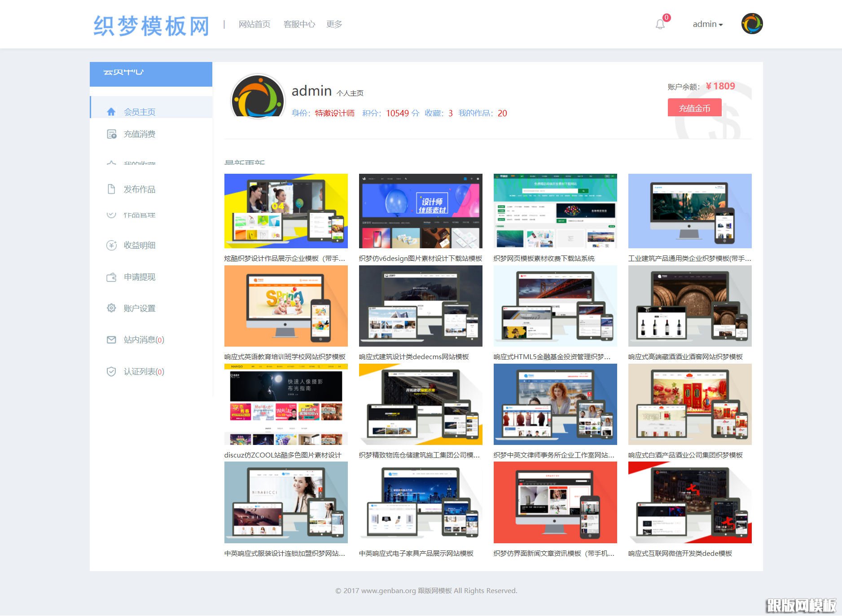The height and width of the screenshot is (616, 842).
Task: Click the notification bell icon
Action: click(660, 24)
